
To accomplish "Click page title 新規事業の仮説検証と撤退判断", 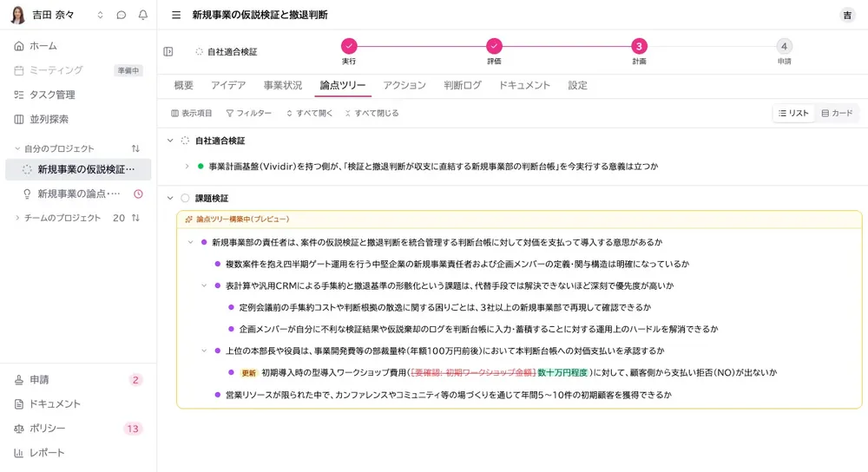I will (260, 15).
